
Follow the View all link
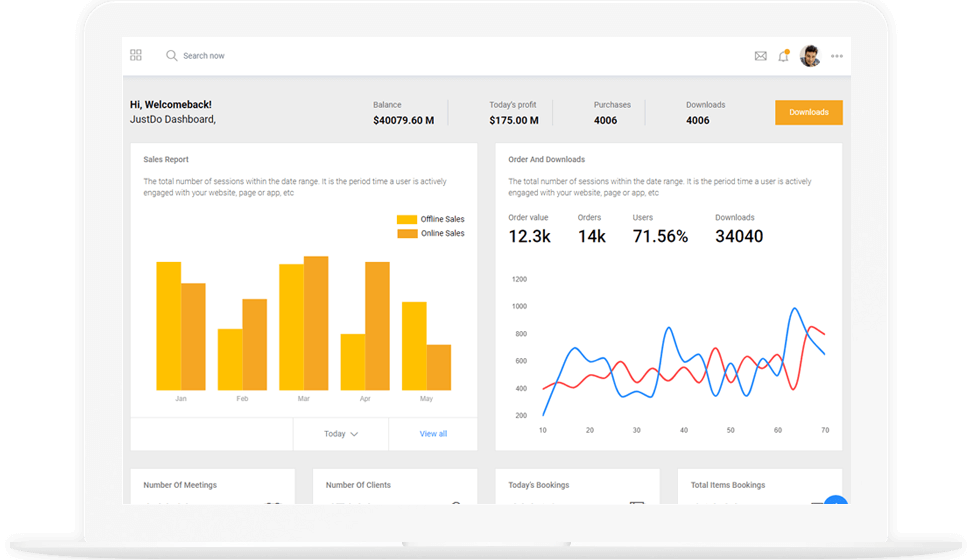433,434
